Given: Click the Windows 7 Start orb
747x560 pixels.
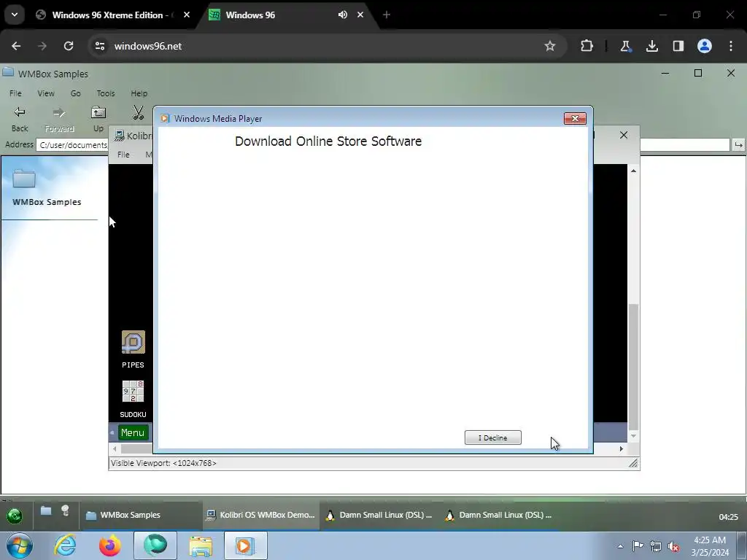Looking at the screenshot, I should click(19, 545).
